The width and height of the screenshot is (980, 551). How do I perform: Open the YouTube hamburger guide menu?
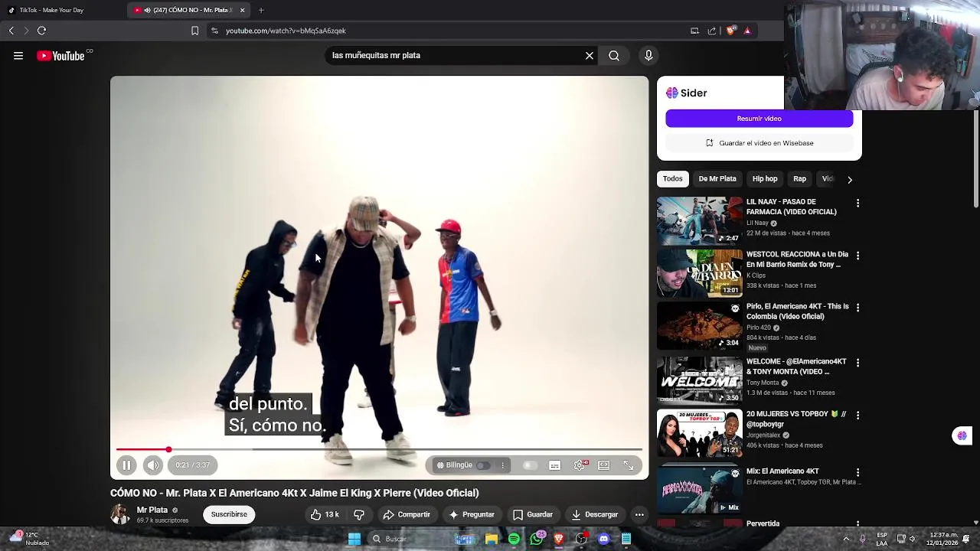pos(18,56)
